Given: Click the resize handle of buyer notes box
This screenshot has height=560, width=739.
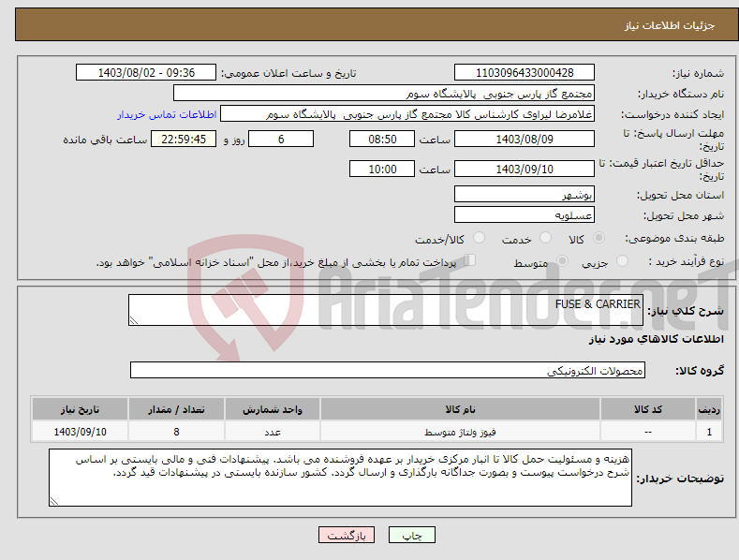Looking at the screenshot, I should 54,501.
